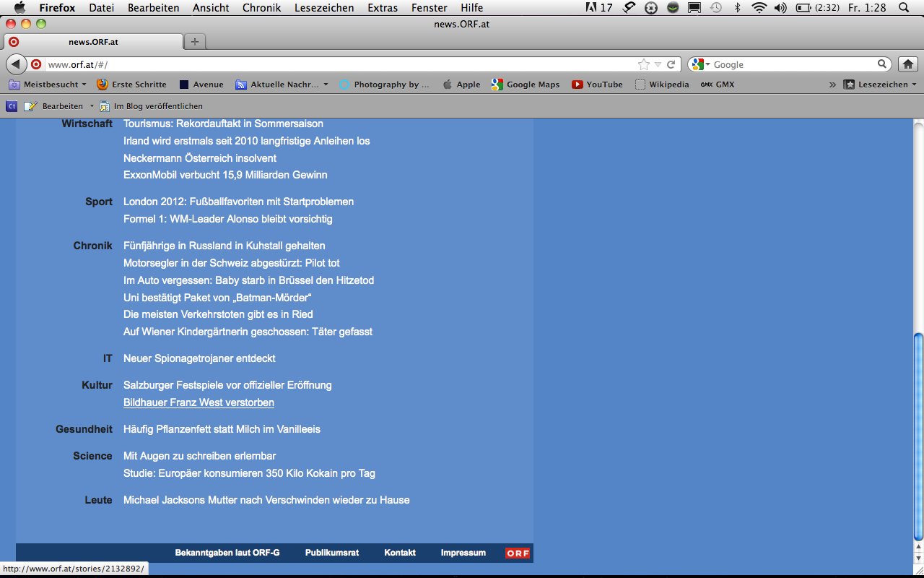Screen dimensions: 924x578
Task: Open Photography by bookmark
Action: point(385,85)
